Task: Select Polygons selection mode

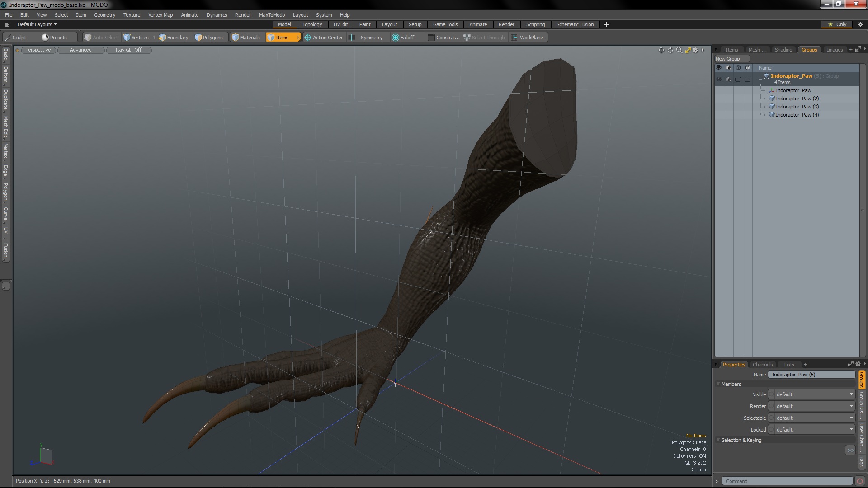Action: [209, 38]
